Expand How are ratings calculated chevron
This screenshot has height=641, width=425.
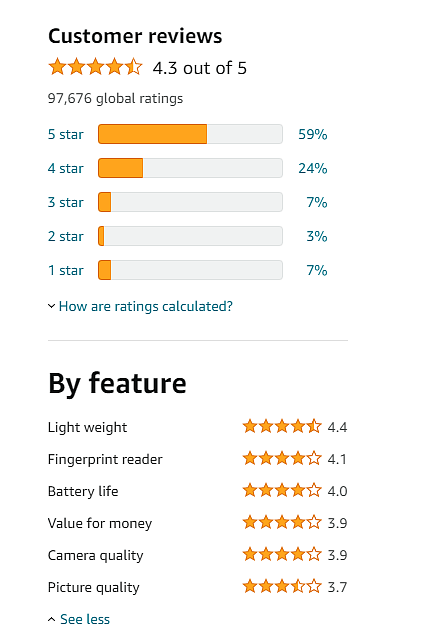pos(51,306)
